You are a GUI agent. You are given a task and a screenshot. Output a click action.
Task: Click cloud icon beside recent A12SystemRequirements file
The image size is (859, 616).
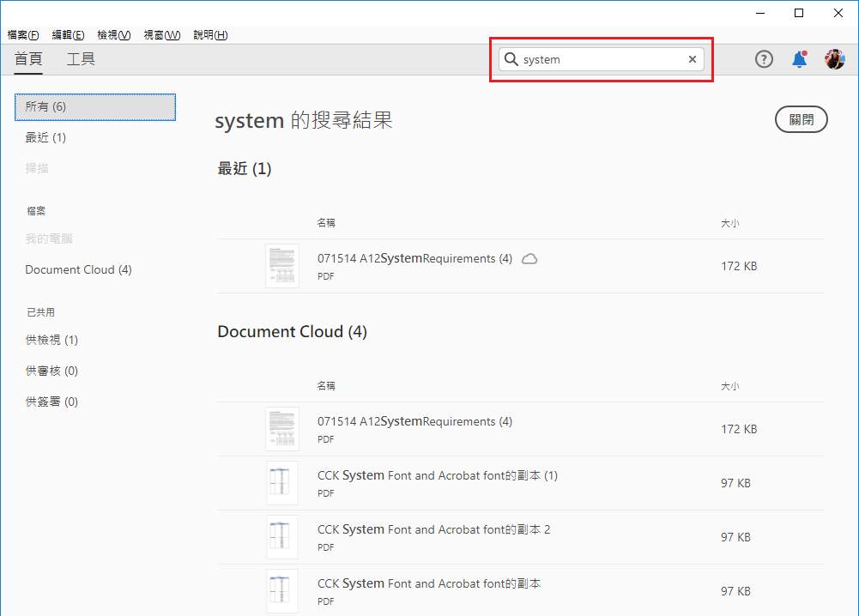529,259
